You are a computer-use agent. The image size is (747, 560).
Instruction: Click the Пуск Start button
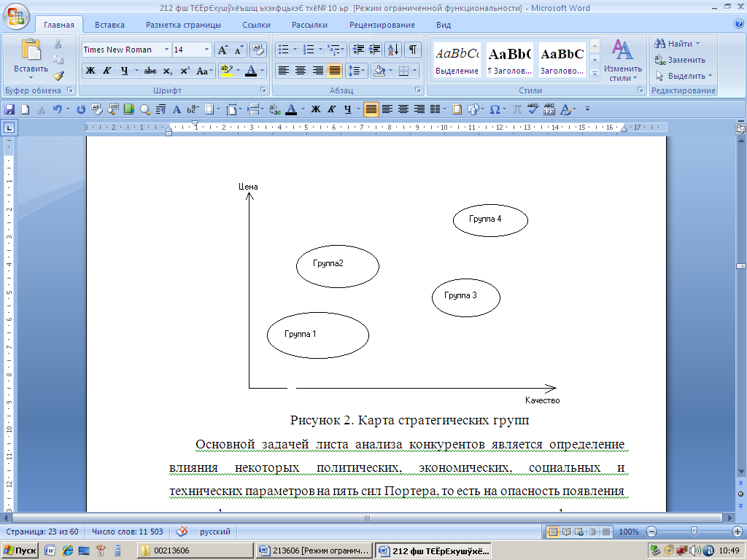point(20,551)
